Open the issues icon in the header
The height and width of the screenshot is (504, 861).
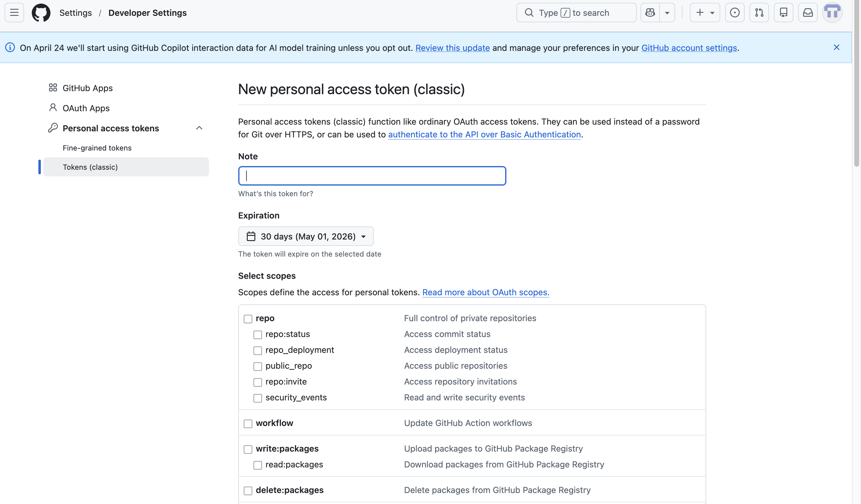click(735, 12)
